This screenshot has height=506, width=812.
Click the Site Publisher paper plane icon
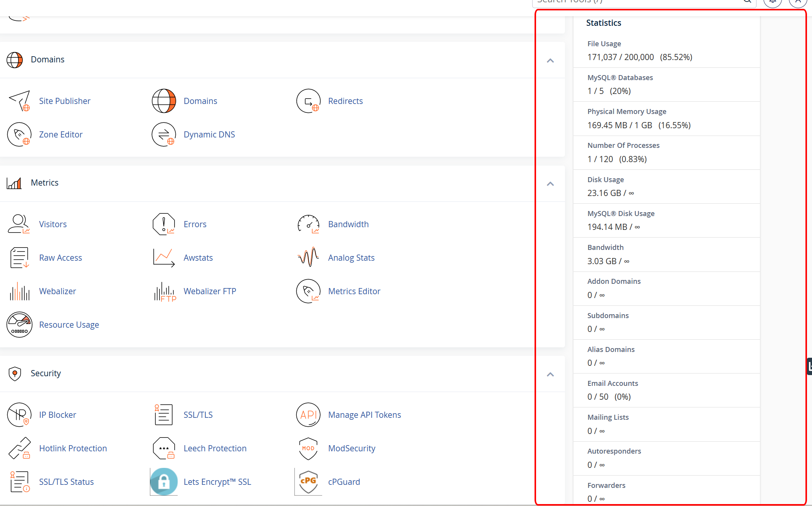click(x=19, y=101)
